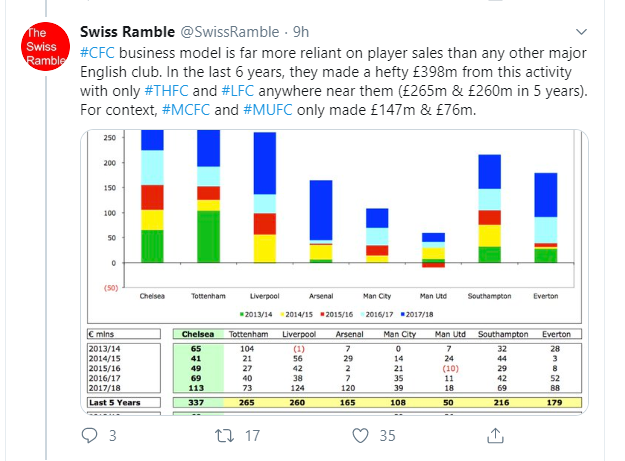Click the Swiss Ramble display name
Viewport: 625px width, 461px height.
pos(128,32)
